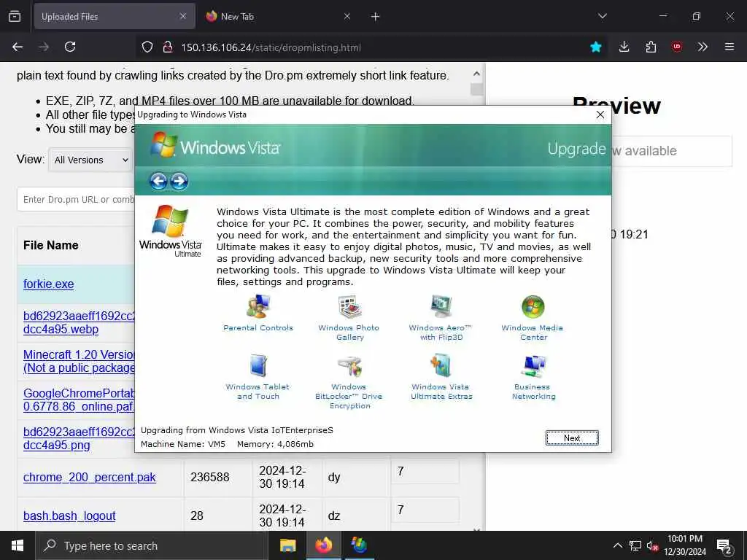Open the Windows Photo Gallery icon
The width and height of the screenshot is (747, 560).
tap(349, 306)
